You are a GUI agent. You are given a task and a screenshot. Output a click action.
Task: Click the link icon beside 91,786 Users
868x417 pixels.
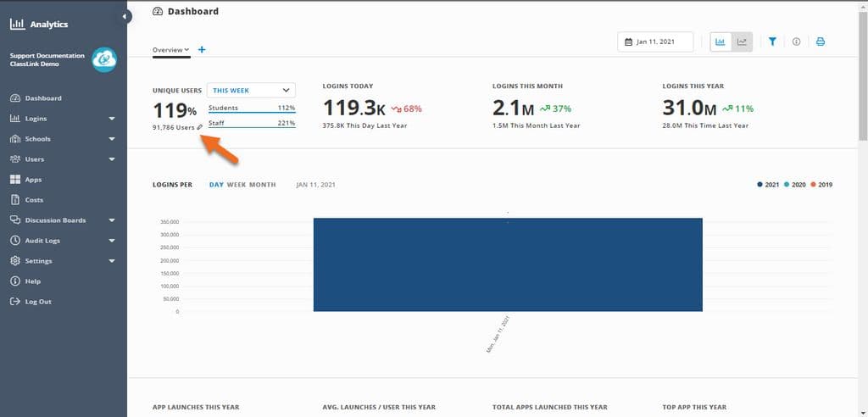coord(200,127)
